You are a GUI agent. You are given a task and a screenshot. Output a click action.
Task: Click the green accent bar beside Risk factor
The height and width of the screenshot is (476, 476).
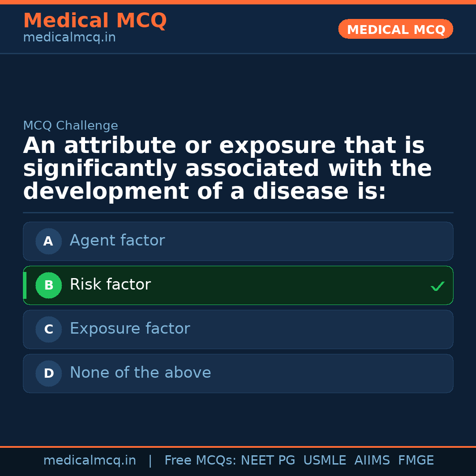(24, 285)
